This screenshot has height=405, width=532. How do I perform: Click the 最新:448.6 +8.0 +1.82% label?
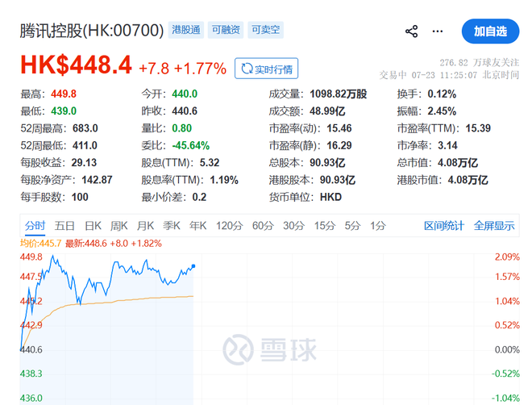pyautogui.click(x=114, y=244)
